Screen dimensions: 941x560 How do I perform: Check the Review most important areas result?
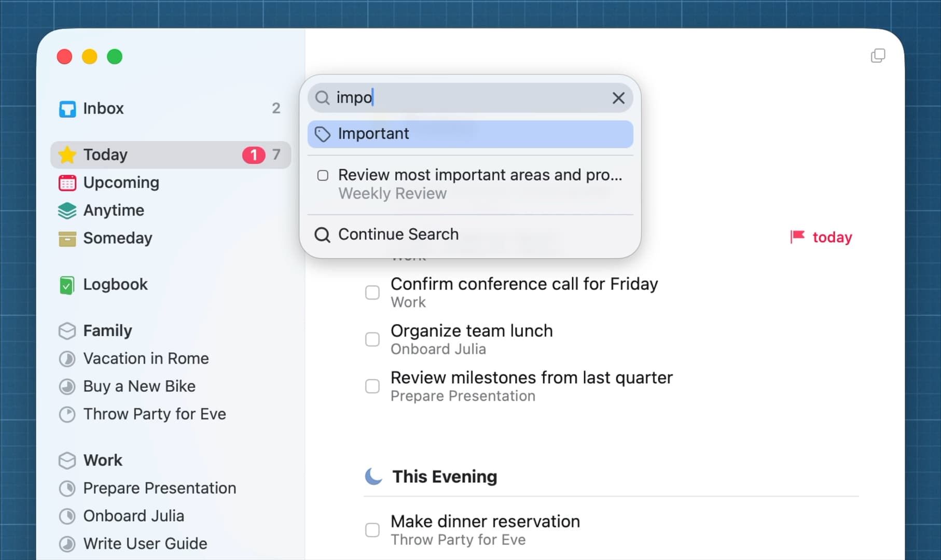coord(323,176)
